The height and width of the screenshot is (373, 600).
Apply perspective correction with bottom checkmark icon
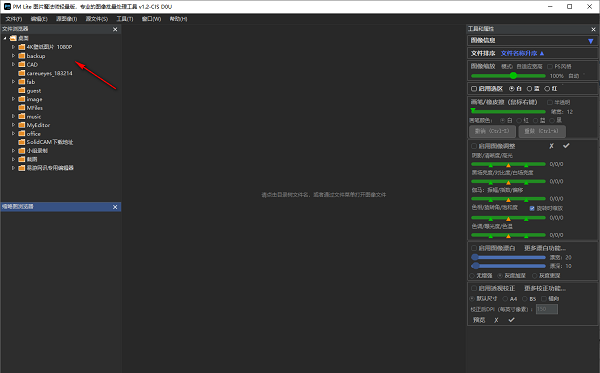[511, 320]
